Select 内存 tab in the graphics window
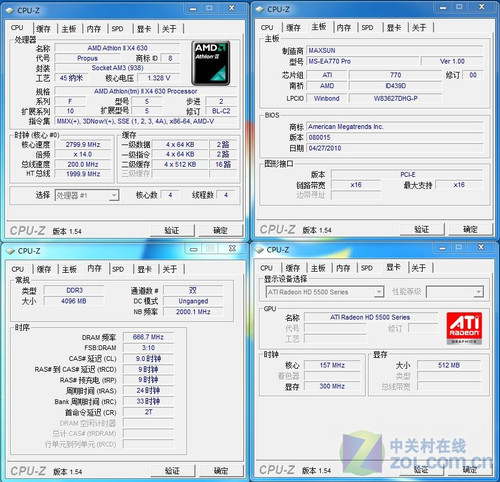 343,268
